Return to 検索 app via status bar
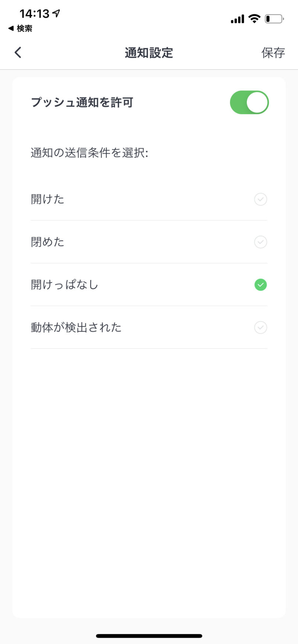The height and width of the screenshot is (644, 298). [x=21, y=29]
